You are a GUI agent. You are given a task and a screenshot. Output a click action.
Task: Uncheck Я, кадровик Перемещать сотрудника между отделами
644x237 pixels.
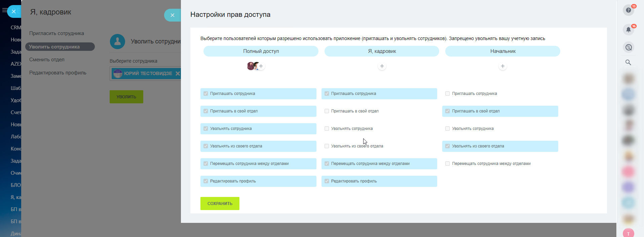(327, 164)
